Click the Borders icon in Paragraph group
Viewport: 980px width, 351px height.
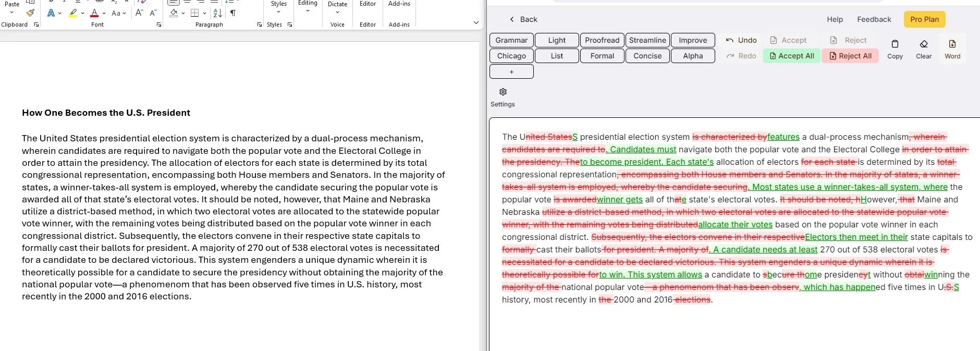pos(194,13)
